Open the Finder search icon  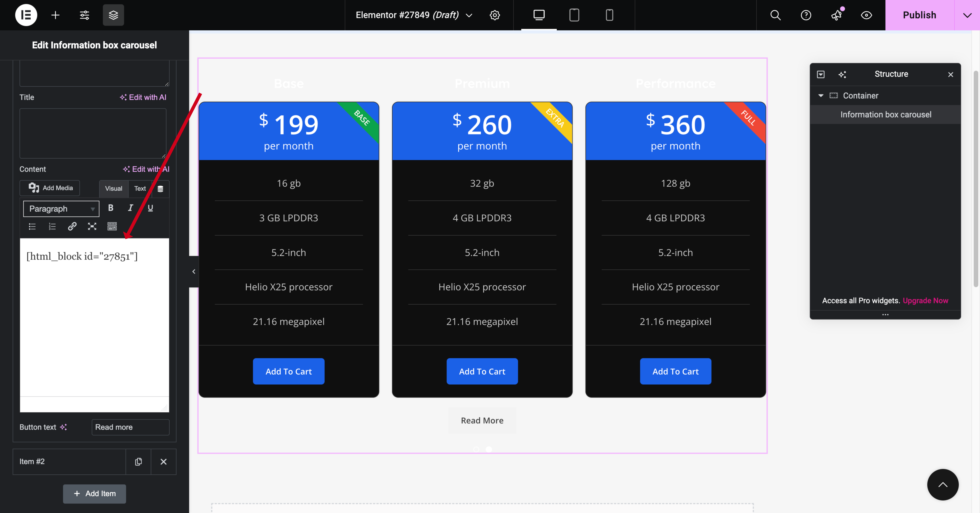click(x=775, y=15)
